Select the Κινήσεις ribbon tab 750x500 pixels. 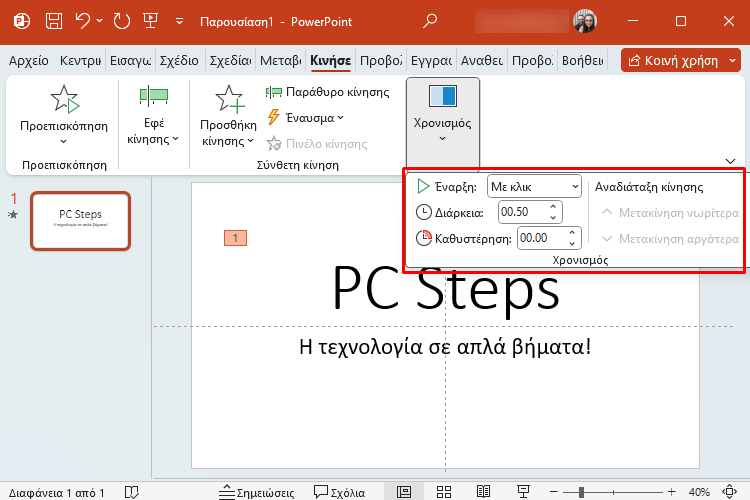[331, 61]
